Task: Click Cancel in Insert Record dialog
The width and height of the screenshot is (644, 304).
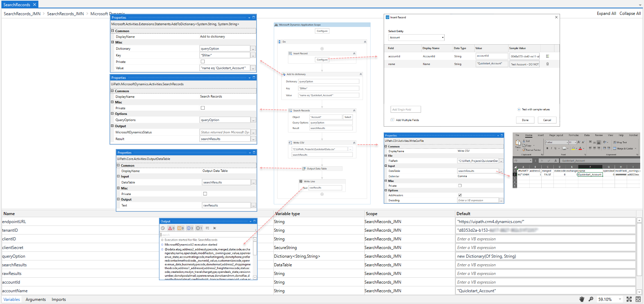Action: (547, 120)
